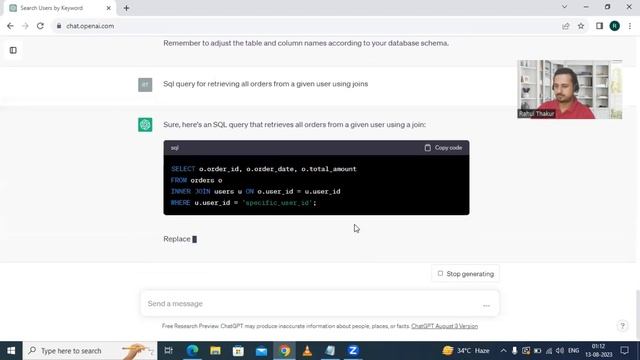The height and width of the screenshot is (360, 640).
Task: Open the ChatGPT August 3 Version link
Action: (444, 326)
